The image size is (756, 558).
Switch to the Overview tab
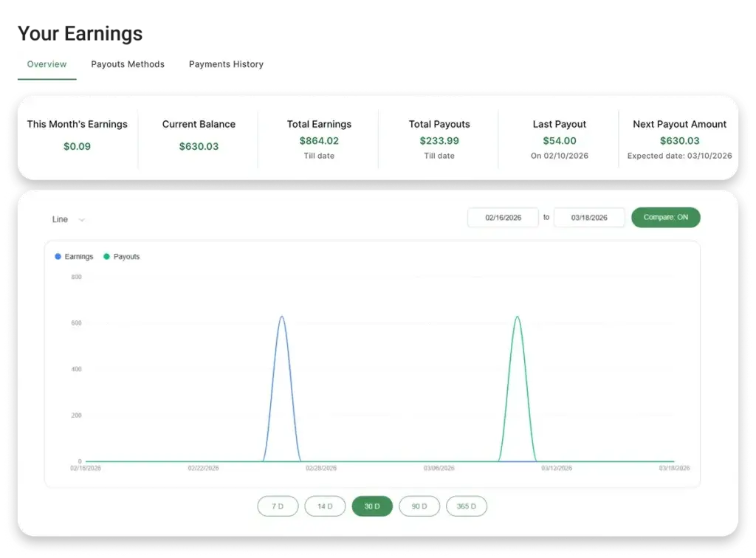click(47, 64)
